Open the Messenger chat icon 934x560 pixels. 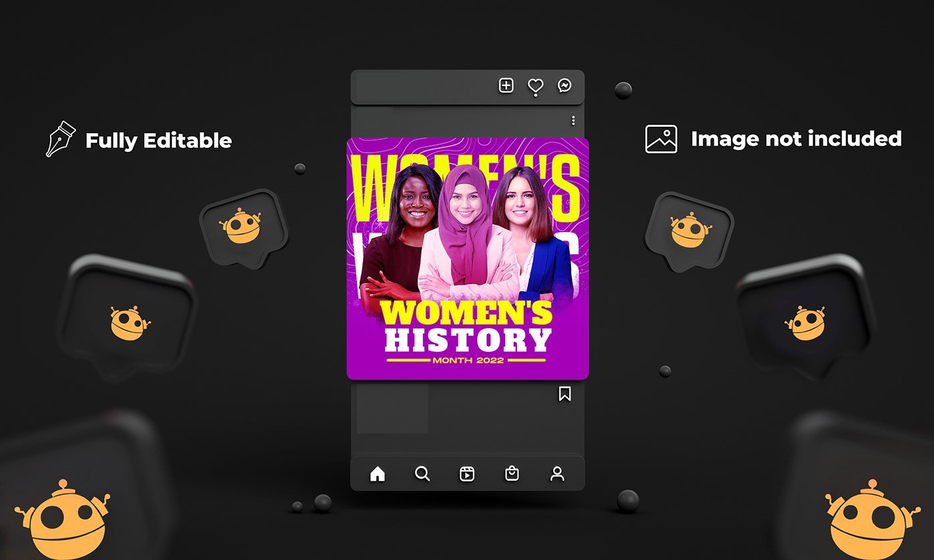(x=564, y=85)
